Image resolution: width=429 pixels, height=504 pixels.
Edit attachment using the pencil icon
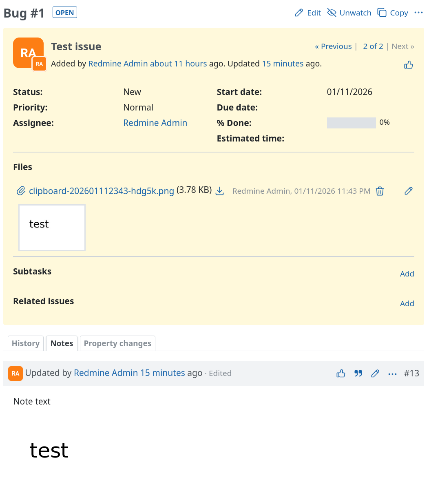(408, 191)
